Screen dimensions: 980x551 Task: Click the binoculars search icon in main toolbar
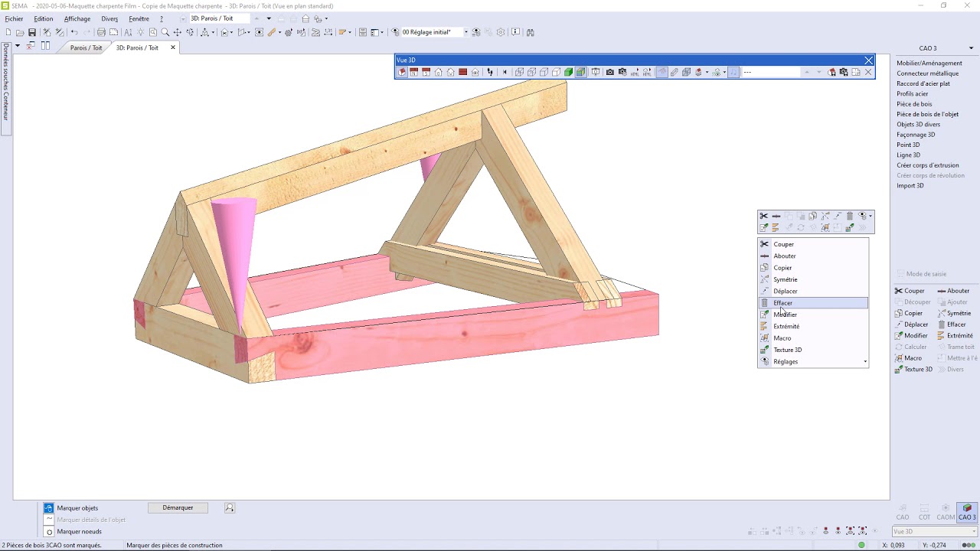coord(531,32)
